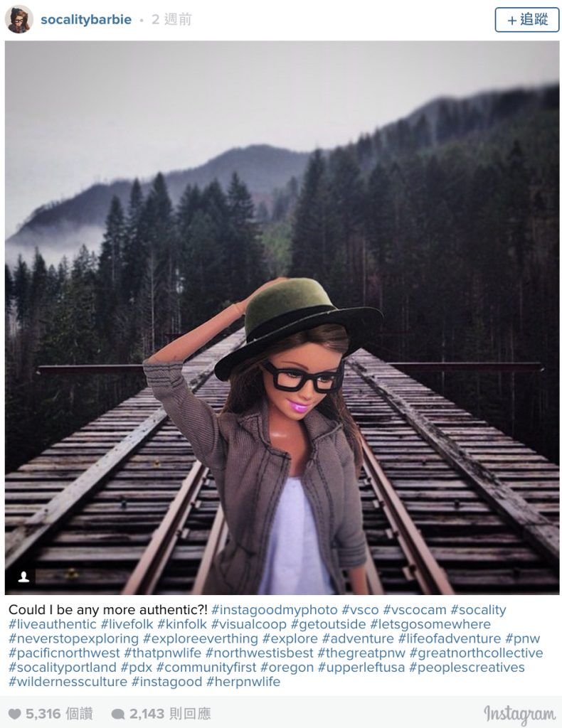Viewport: 562px width, 728px height.
Task: View the 5,316 likes count
Action: [59, 714]
